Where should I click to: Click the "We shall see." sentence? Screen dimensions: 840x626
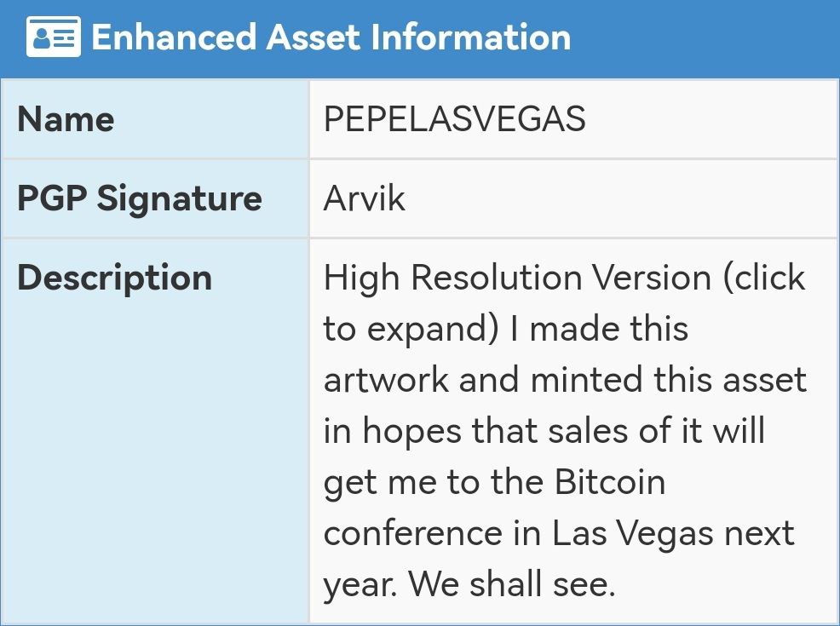(512, 583)
